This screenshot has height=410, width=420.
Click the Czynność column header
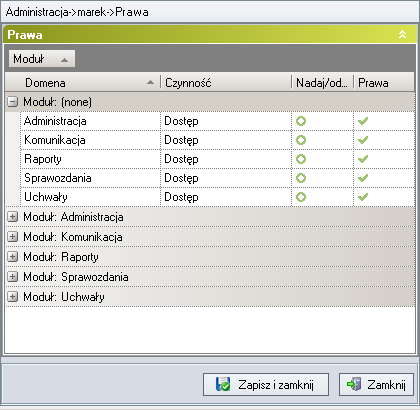click(226, 82)
